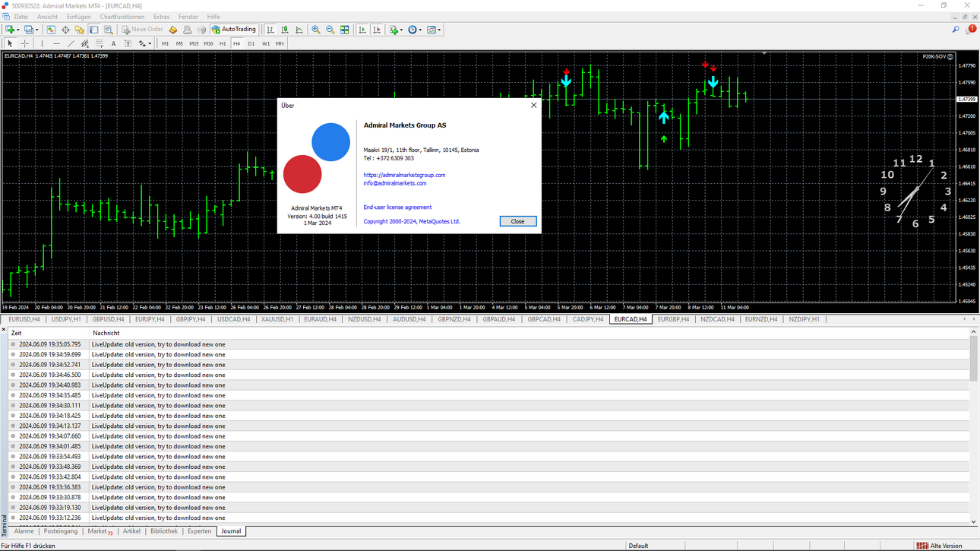Switch chart to bar chart icon
The width and height of the screenshot is (980, 551).
(270, 30)
